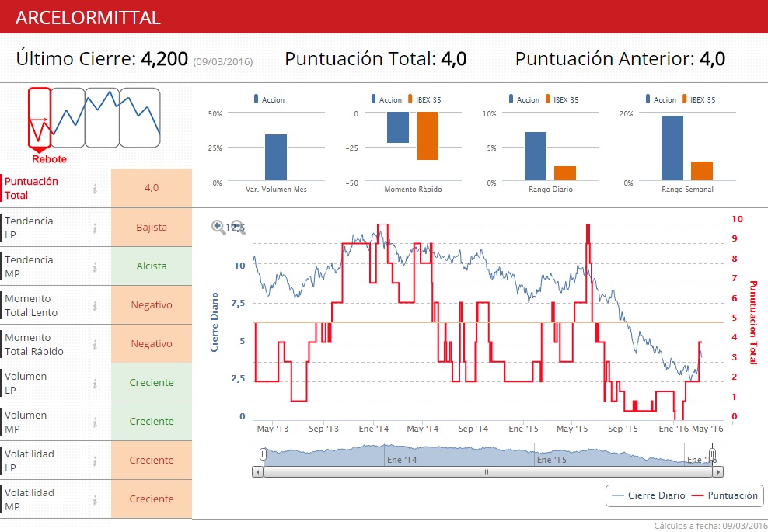Click Creciente value for Volatilidad LP
The width and height of the screenshot is (768, 532).
pyautogui.click(x=152, y=460)
